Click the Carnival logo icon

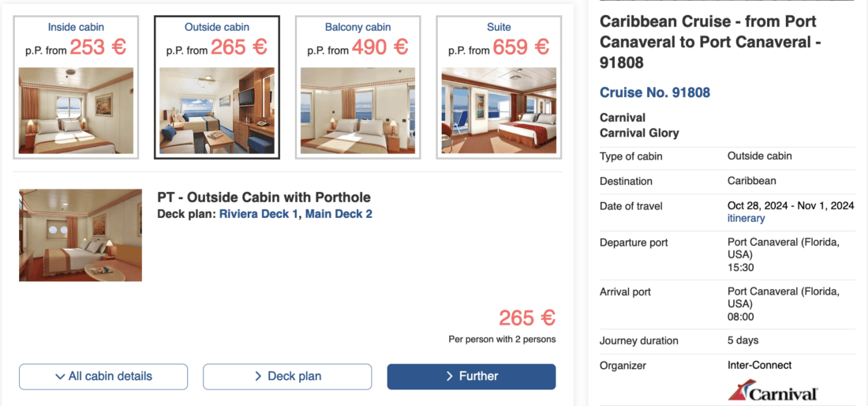[773, 391]
